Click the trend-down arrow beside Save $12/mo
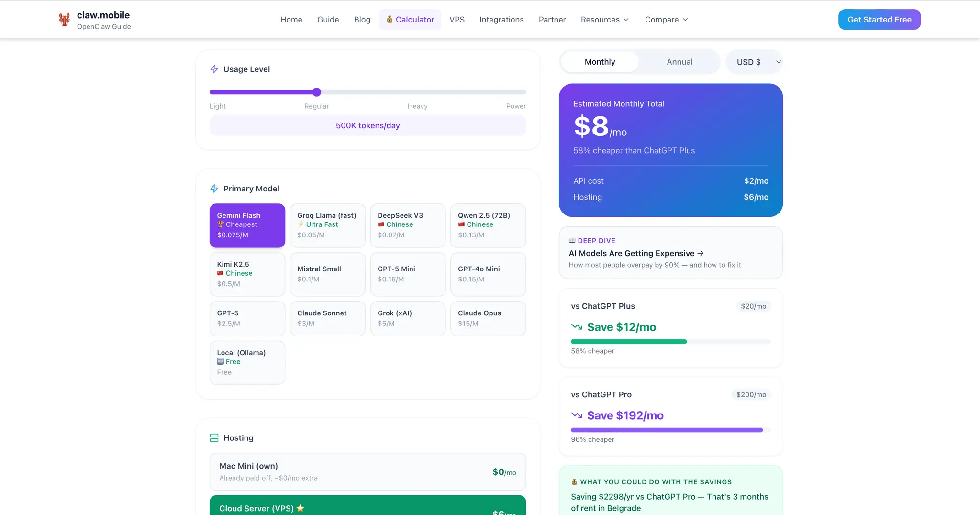 577,327
